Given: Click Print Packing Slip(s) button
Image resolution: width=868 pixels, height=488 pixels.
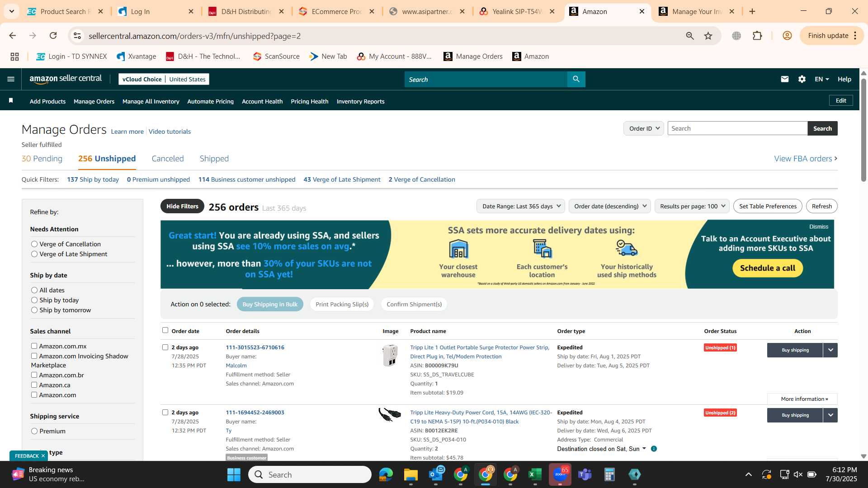Looking at the screenshot, I should tap(342, 304).
